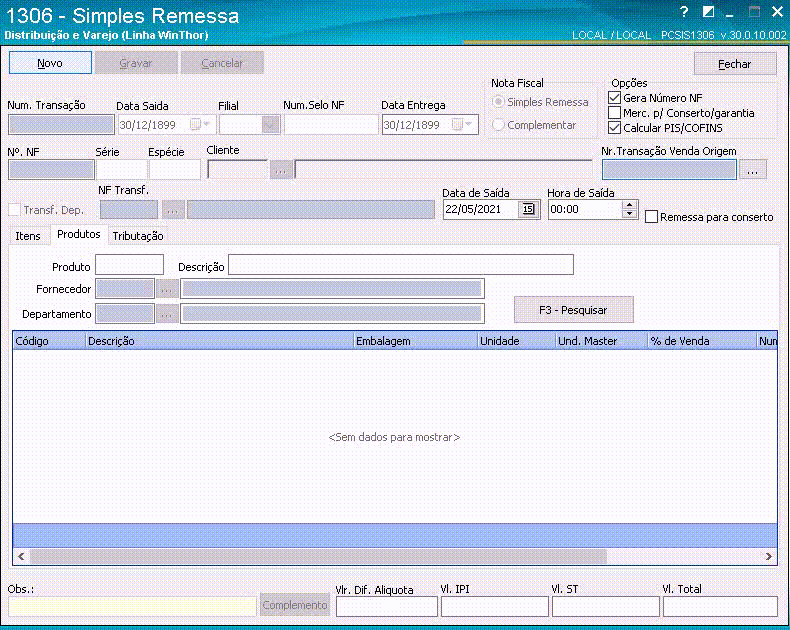Toggle Gera Número NF checkbox
The width and height of the screenshot is (790, 630).
[x=615, y=98]
